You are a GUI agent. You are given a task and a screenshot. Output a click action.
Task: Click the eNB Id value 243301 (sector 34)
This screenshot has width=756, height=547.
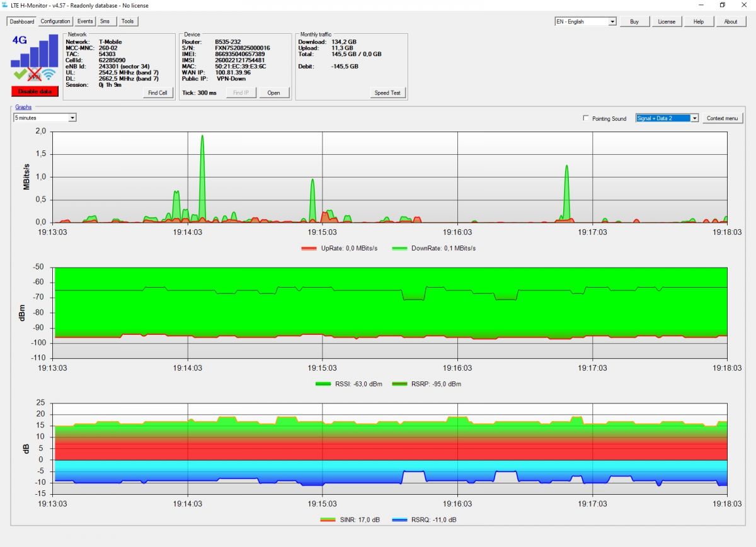tap(124, 67)
